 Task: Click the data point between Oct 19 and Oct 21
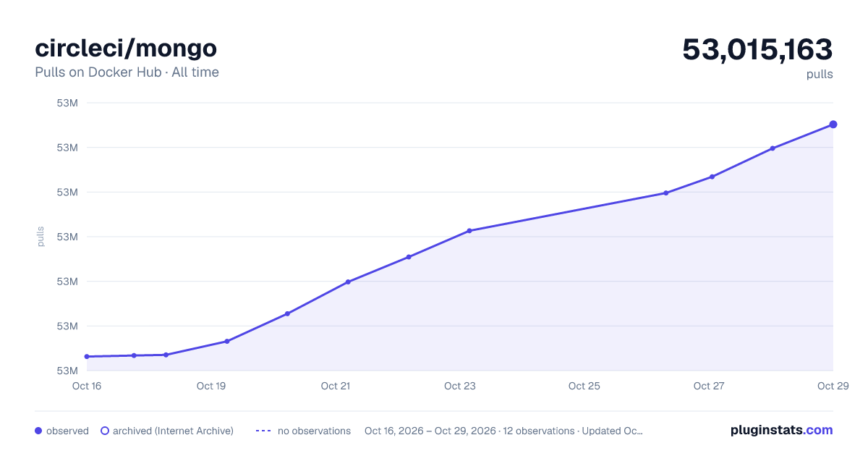coord(287,313)
